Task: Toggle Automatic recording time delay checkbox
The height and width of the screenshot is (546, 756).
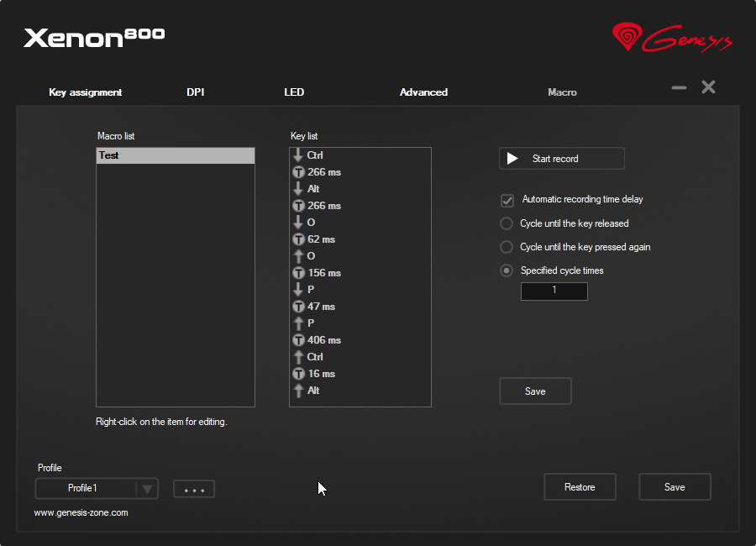Action: point(507,200)
